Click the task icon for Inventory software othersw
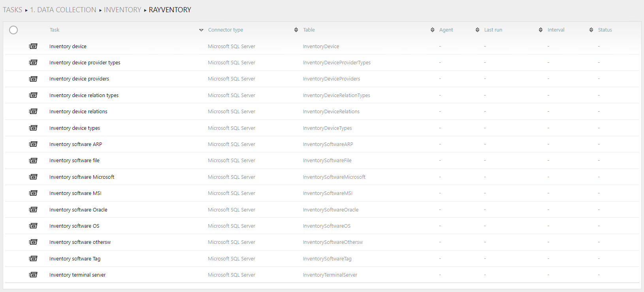This screenshot has width=644, height=292. pyautogui.click(x=33, y=242)
